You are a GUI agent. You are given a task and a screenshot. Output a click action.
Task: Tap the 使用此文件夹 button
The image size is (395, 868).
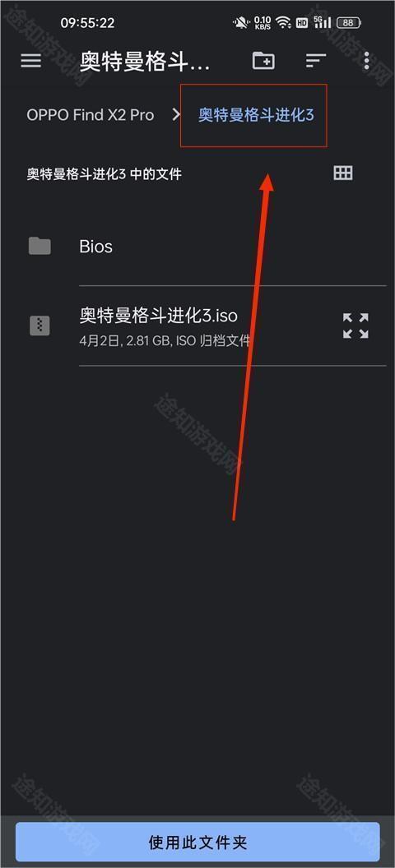197,842
